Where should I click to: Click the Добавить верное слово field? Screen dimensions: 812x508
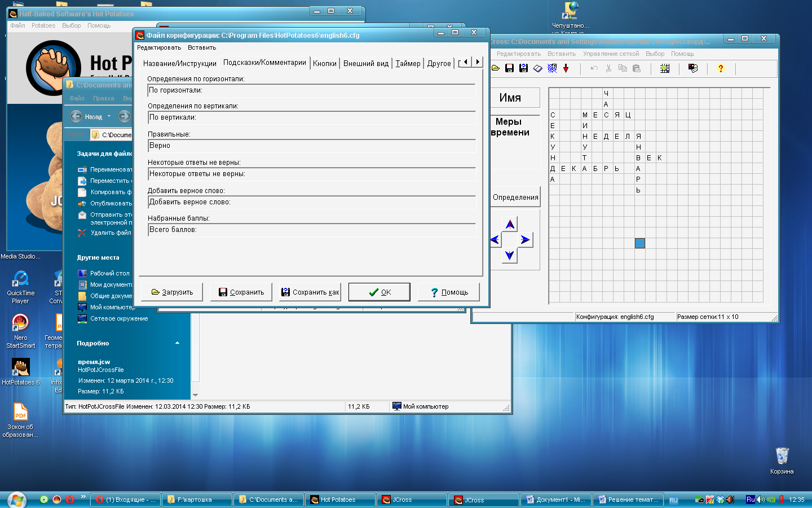click(312, 202)
